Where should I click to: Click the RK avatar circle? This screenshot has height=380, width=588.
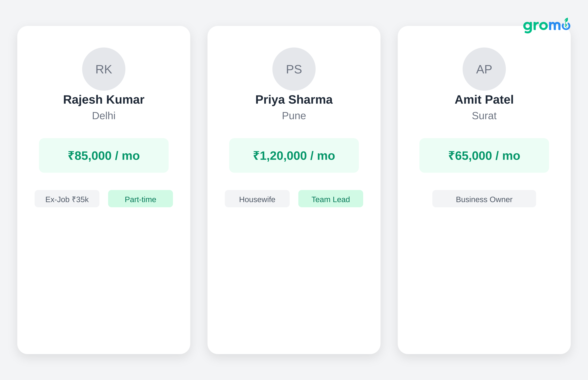[104, 69]
